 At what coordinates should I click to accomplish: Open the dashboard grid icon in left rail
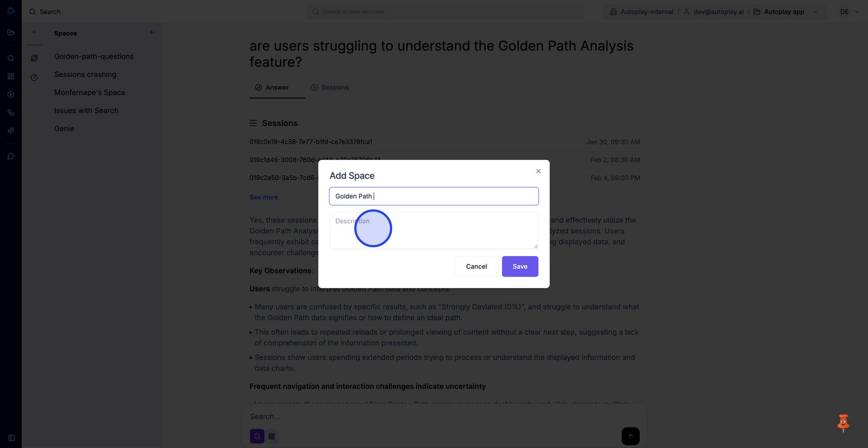click(11, 76)
